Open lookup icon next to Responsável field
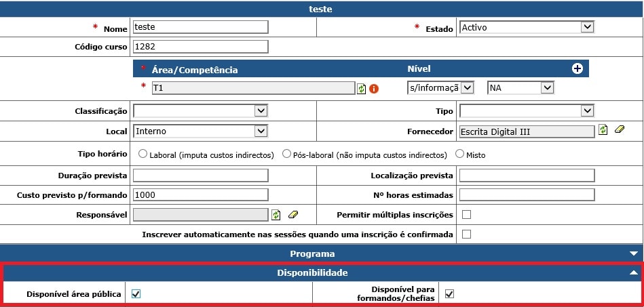Screen dimensions: 644x307 point(276,214)
